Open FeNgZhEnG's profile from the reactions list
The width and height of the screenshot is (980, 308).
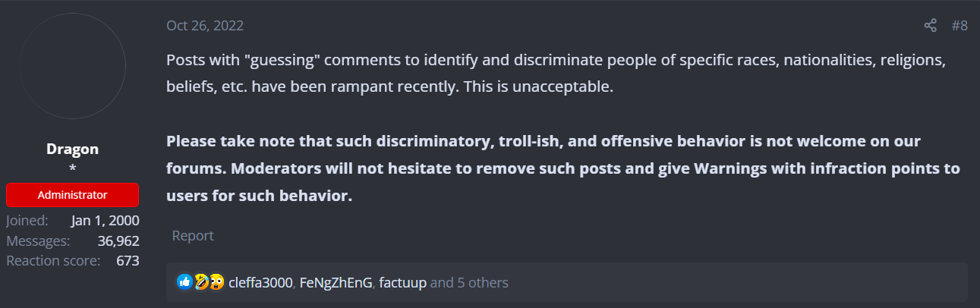point(336,282)
